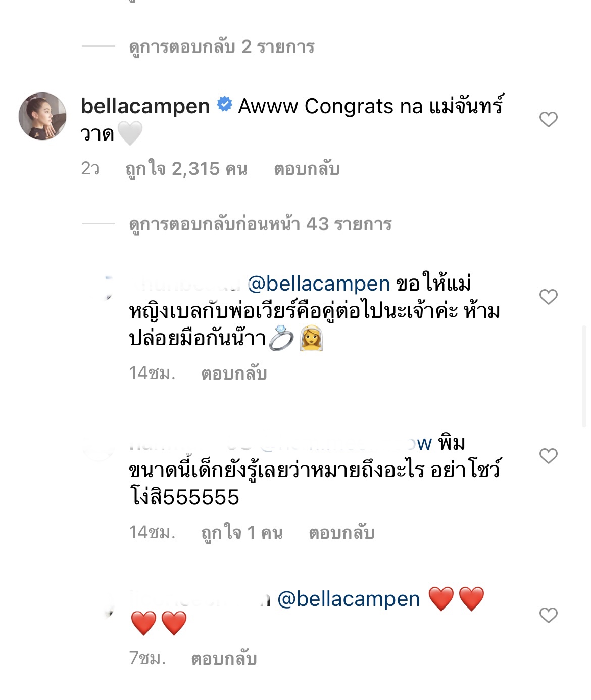
Task: Reply to bellacampen's Congrats comment
Action: [x=306, y=169]
